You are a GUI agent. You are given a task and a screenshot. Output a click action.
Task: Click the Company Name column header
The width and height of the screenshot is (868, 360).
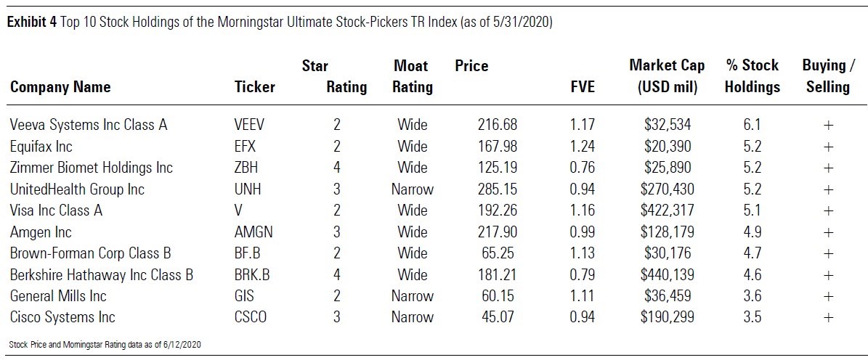click(x=60, y=87)
